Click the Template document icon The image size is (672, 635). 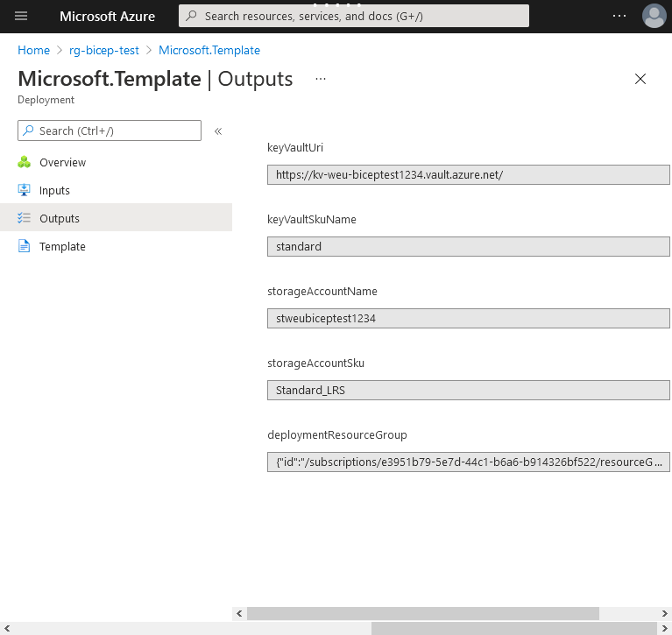tap(25, 246)
